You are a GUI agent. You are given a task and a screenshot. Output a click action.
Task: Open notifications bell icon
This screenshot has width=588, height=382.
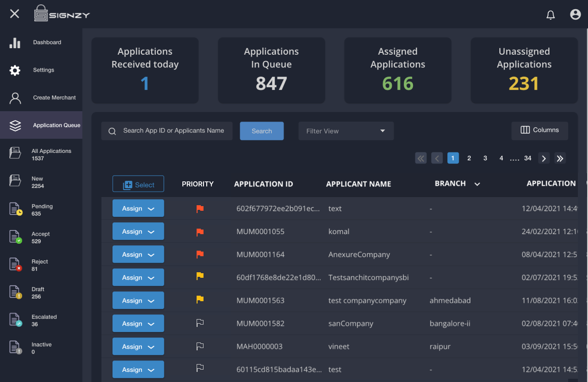click(550, 15)
